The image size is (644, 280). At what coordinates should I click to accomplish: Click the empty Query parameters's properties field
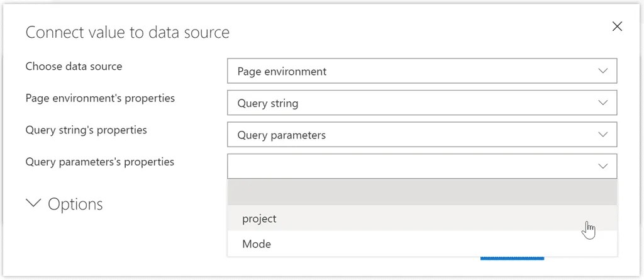coord(409,166)
